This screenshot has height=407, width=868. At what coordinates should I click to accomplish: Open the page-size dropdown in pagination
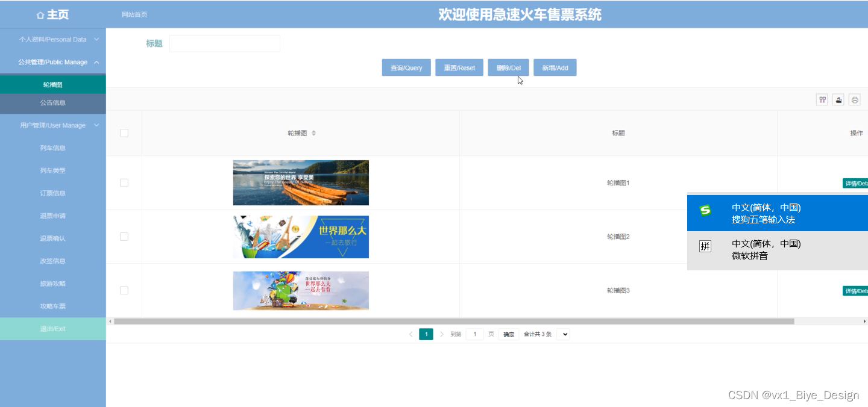(563, 334)
